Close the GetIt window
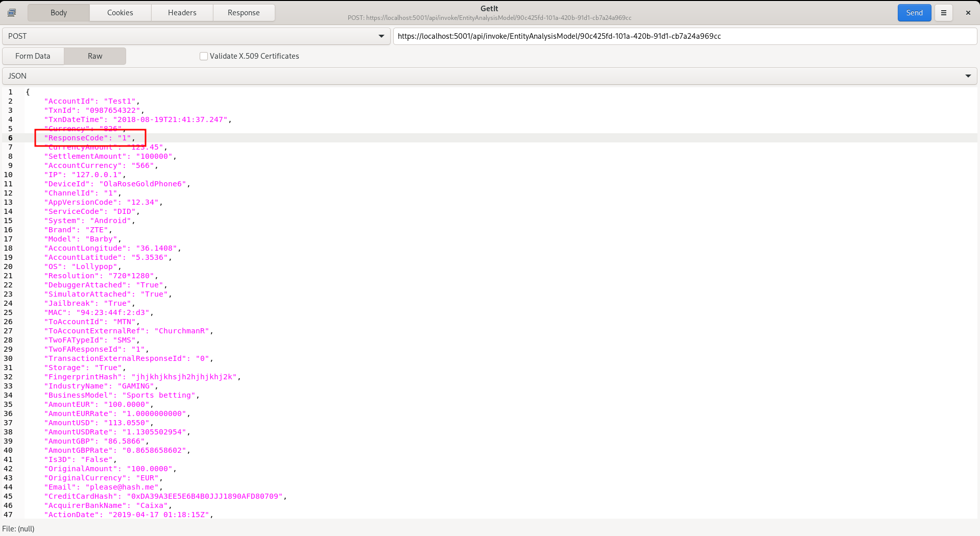This screenshot has height=536, width=980. 968,13
